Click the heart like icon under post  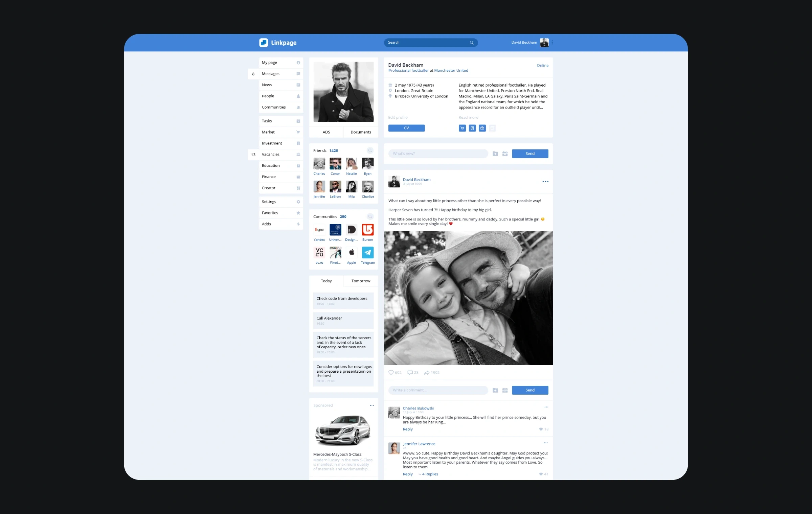point(391,372)
